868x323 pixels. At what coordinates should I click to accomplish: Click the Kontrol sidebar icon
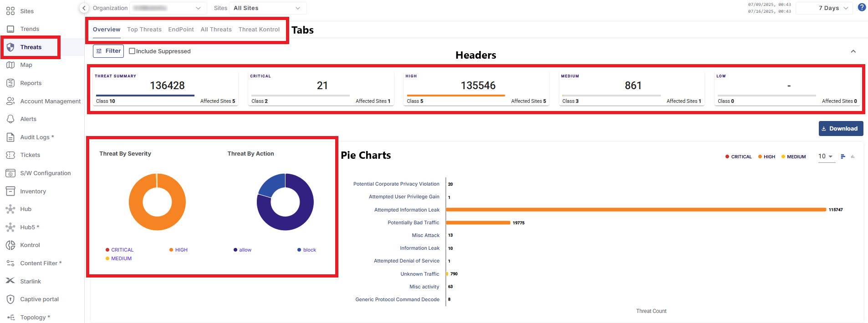point(10,245)
